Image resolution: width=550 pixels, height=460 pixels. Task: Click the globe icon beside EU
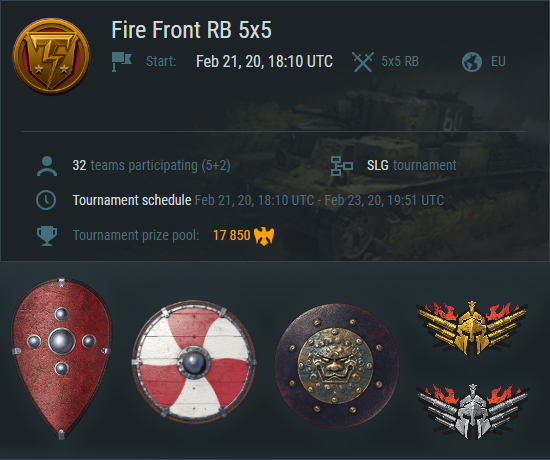[472, 62]
